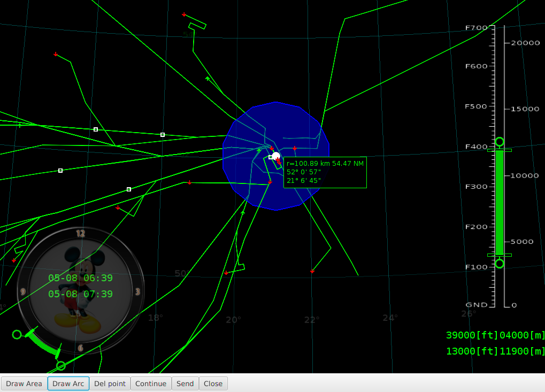The height and width of the screenshot is (392, 545).
Task: Click the Mickey Mouse clock face
Action: click(x=80, y=290)
